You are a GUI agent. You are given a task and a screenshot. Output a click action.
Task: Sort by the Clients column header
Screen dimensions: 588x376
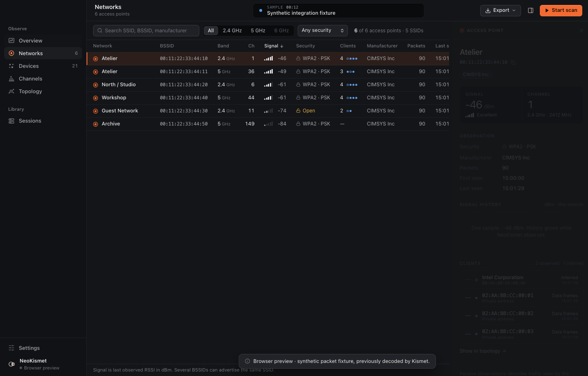click(x=348, y=46)
